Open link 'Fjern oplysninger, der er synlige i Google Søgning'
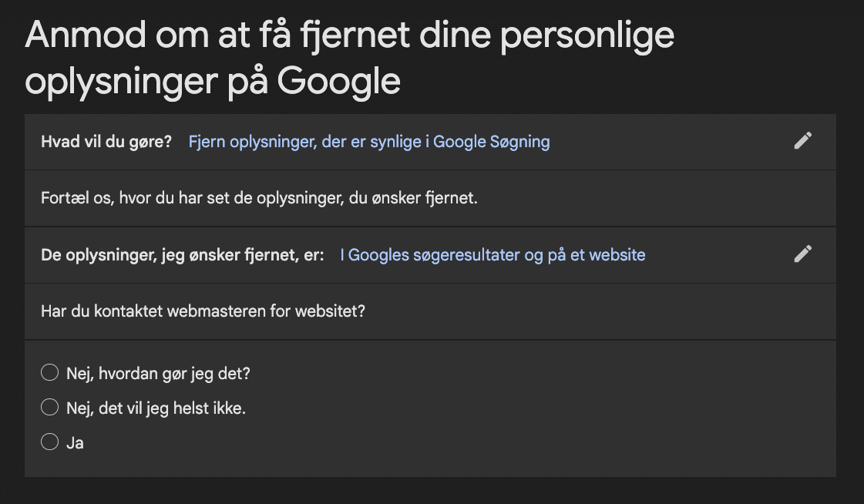Image resolution: width=864 pixels, height=504 pixels. pyautogui.click(x=369, y=142)
